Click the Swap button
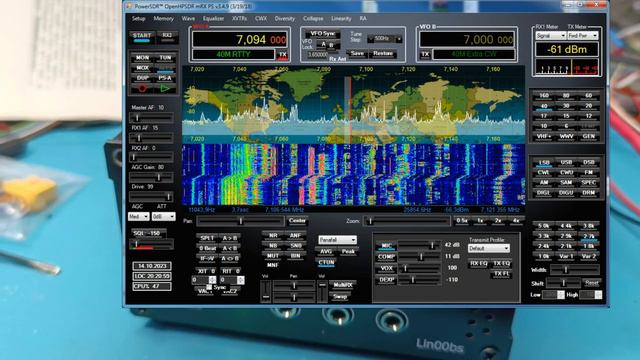This screenshot has height=360, width=640. [x=340, y=297]
